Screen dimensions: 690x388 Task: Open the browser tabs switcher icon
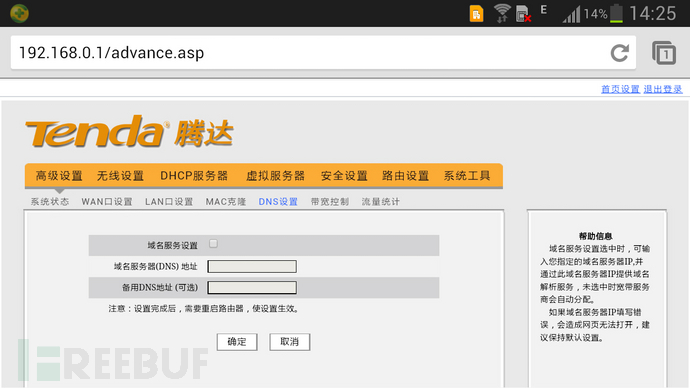click(x=664, y=53)
